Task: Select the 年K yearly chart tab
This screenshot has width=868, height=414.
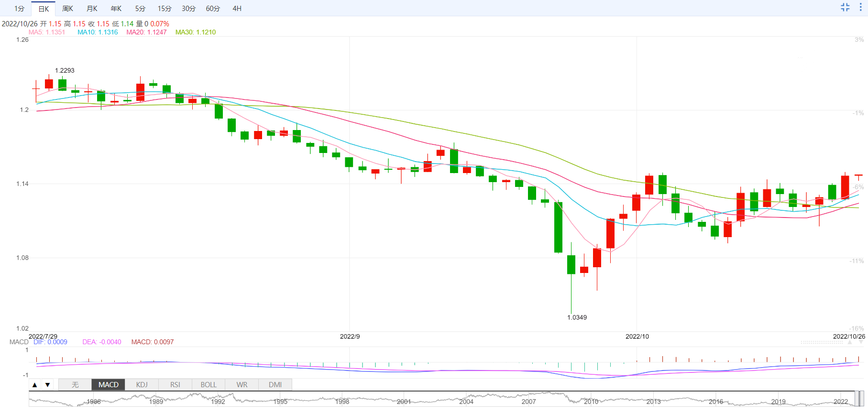Action: (x=116, y=9)
